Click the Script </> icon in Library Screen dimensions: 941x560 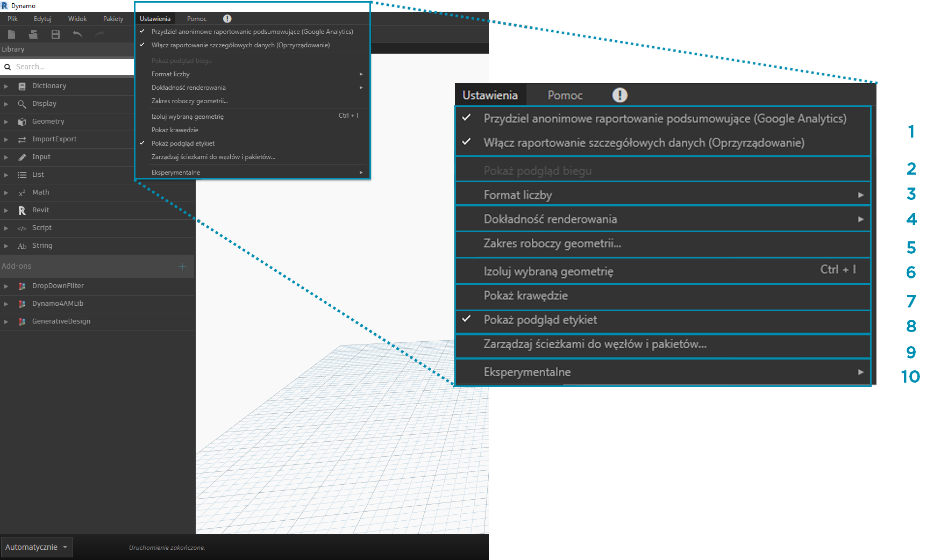point(22,228)
